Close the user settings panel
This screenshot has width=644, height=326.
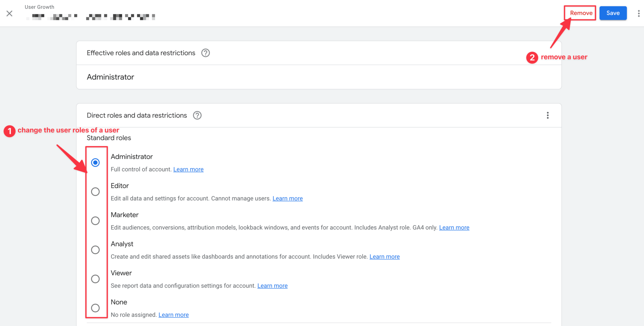point(9,13)
